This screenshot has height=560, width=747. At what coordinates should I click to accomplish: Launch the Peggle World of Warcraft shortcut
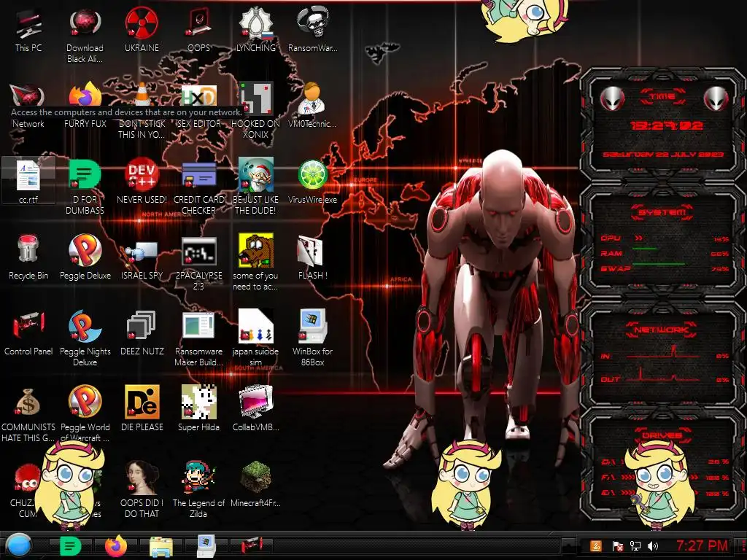[85, 414]
